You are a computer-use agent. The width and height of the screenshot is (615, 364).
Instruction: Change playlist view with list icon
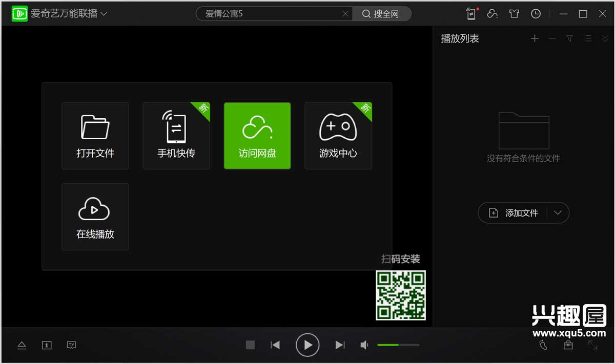pyautogui.click(x=588, y=38)
